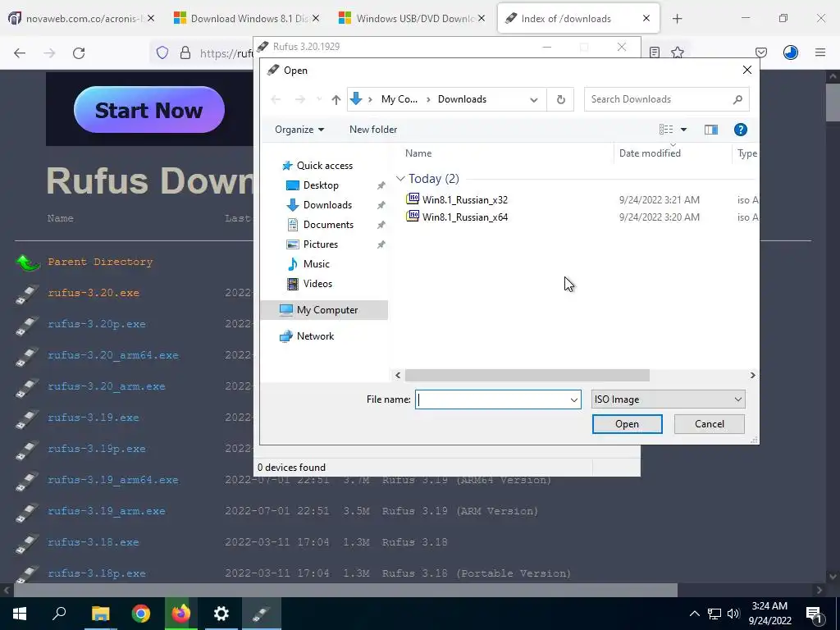Image resolution: width=840 pixels, height=630 pixels.
Task: Open taskbar search
Action: click(59, 614)
